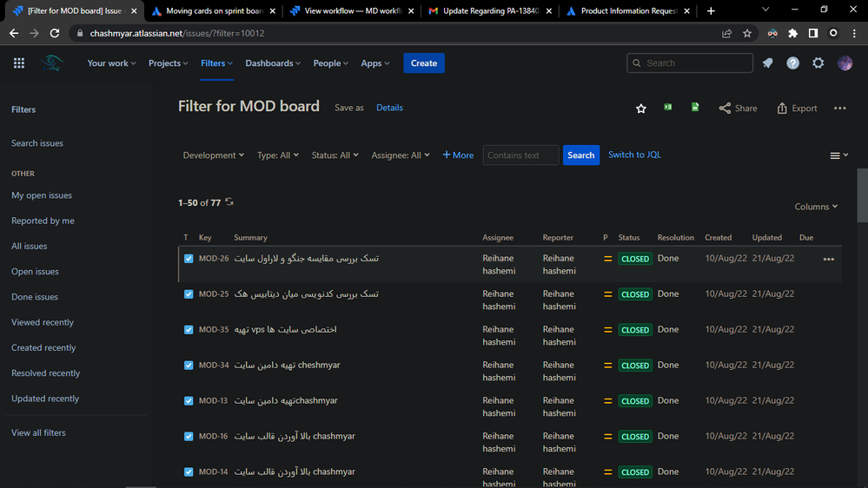Switch to Update Regarding PA-13840 Gmail tab
868x488 pixels.
[489, 11]
